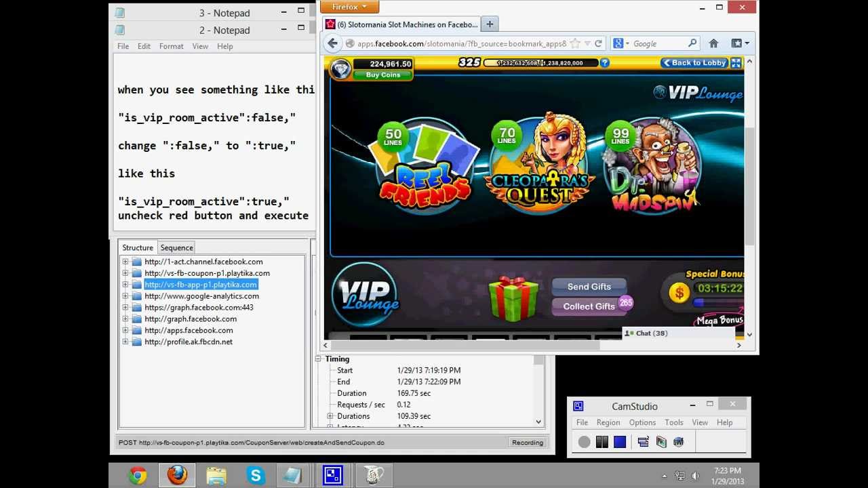Screen dimensions: 868x488
Task: Open the Firefox menu dropdown
Action: click(349, 7)
